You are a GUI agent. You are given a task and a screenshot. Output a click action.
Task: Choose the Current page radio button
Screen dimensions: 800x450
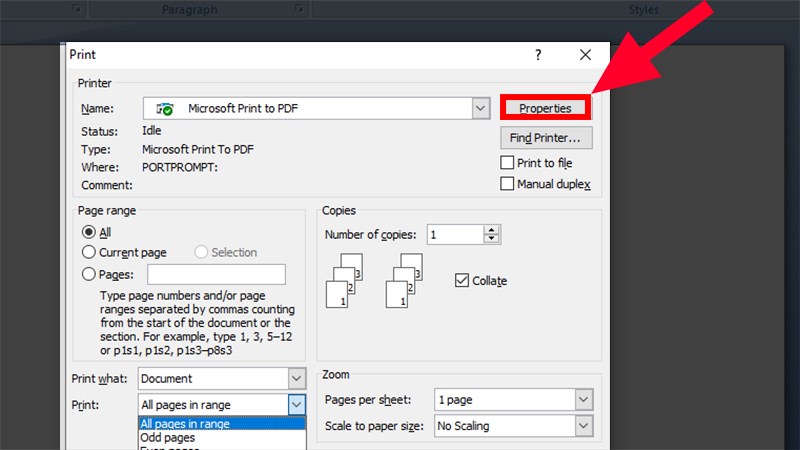(x=89, y=253)
